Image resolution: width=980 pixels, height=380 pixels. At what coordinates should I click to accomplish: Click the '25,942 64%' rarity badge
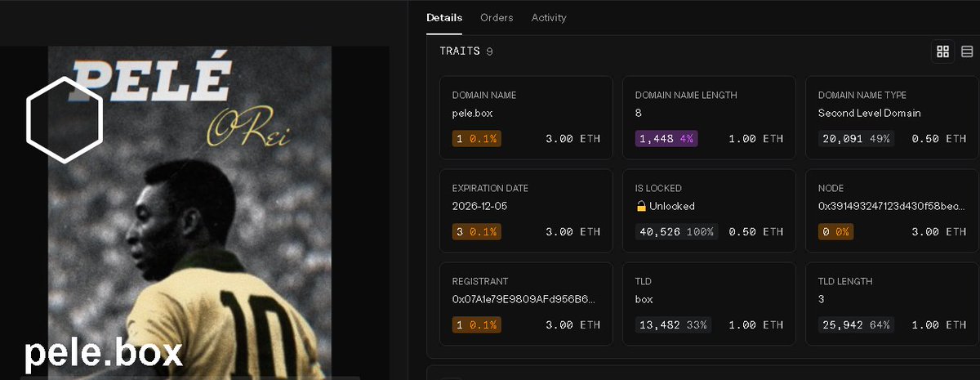(x=856, y=325)
